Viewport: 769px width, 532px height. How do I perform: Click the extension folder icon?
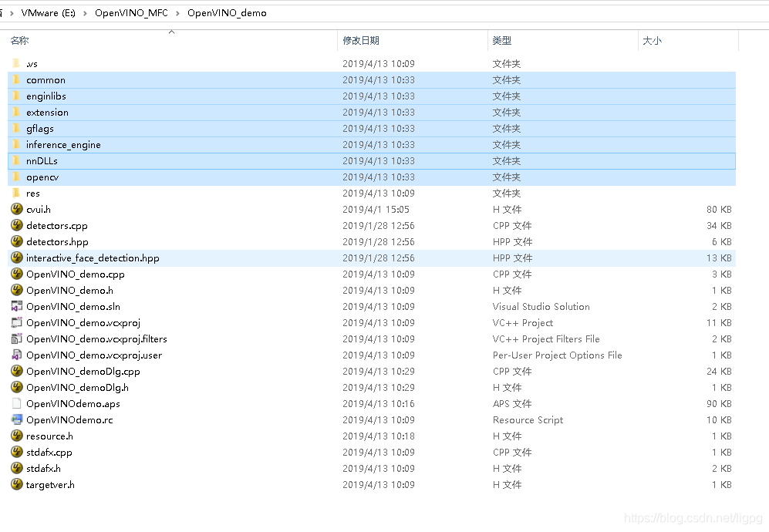tap(16, 112)
